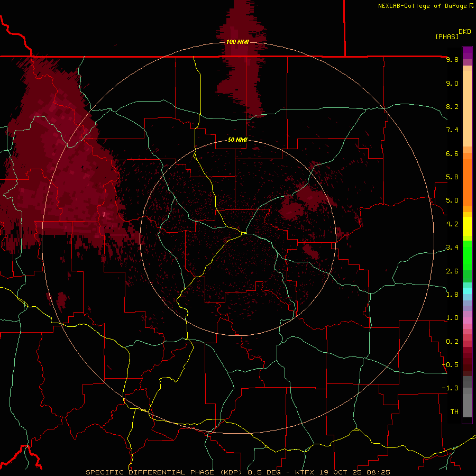476x476 pixels.
Task: Click the -0.5 legend value
Action: coord(450,365)
